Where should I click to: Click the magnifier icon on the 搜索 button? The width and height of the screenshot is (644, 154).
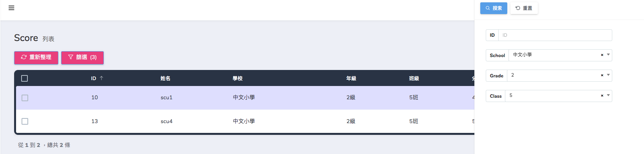[488, 8]
